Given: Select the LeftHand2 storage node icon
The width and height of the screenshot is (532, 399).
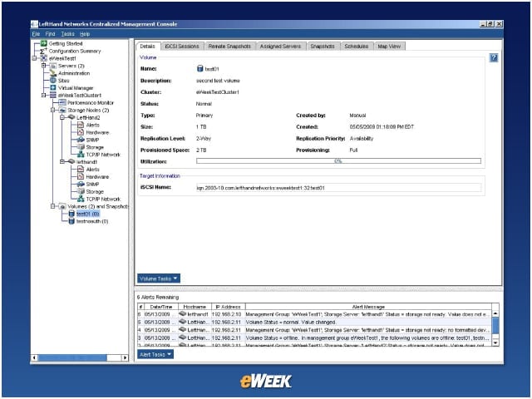Looking at the screenshot, I should point(71,117).
